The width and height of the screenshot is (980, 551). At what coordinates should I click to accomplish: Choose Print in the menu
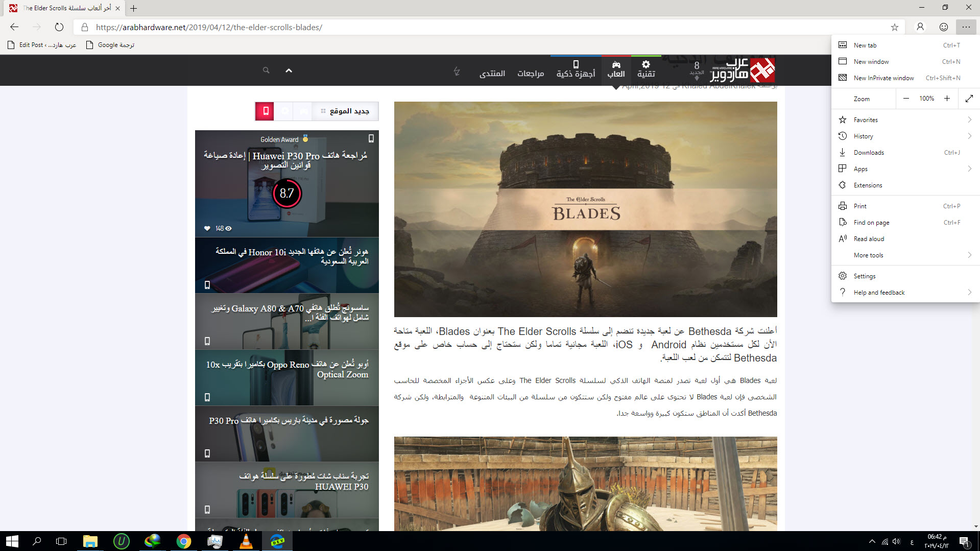pos(905,206)
